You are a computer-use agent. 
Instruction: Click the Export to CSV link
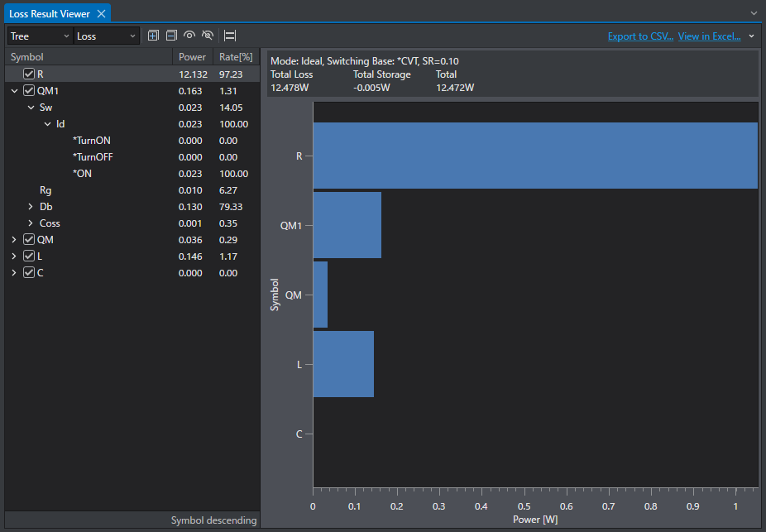(x=640, y=36)
